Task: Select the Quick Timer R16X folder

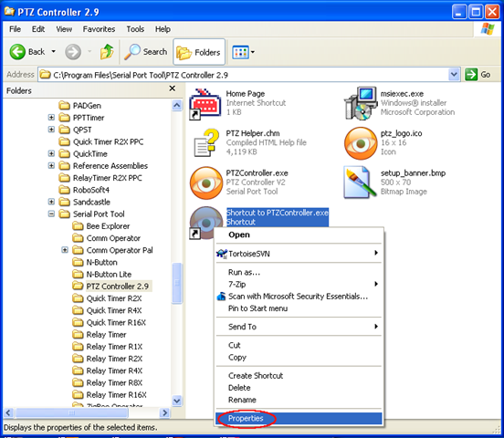Action: click(110, 322)
